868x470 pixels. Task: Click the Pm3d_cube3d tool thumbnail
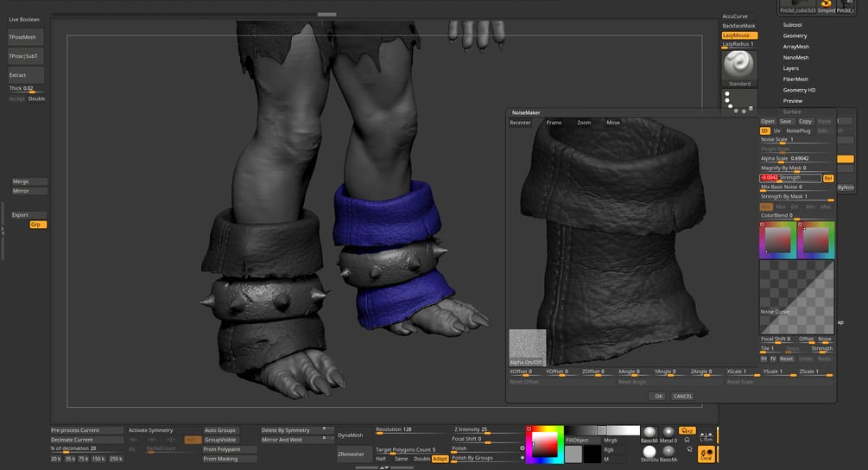tap(798, 7)
